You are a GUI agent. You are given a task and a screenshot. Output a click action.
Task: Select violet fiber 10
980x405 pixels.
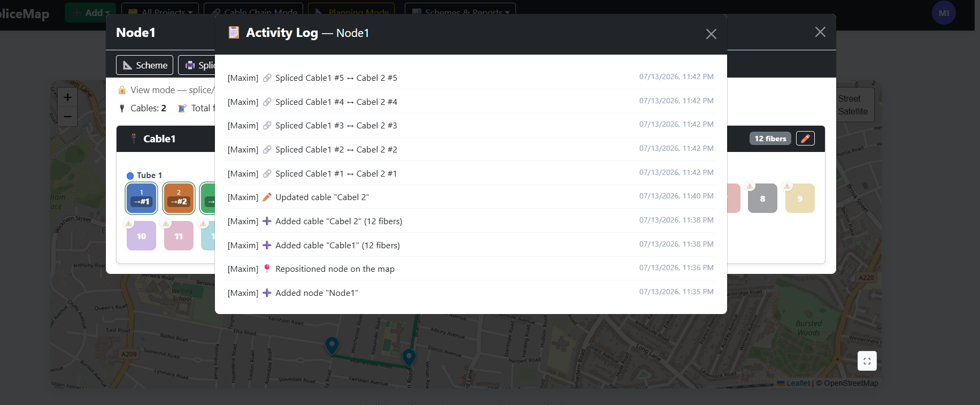141,236
